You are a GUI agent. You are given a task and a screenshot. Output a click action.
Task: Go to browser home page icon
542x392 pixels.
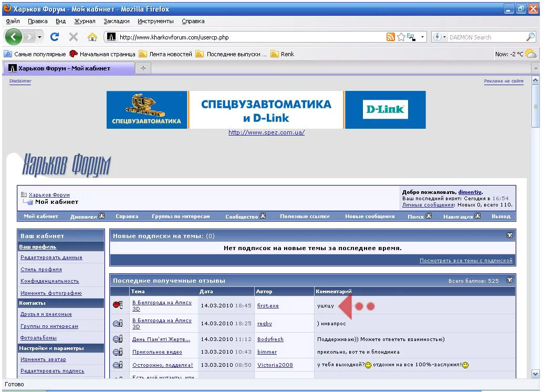click(92, 37)
